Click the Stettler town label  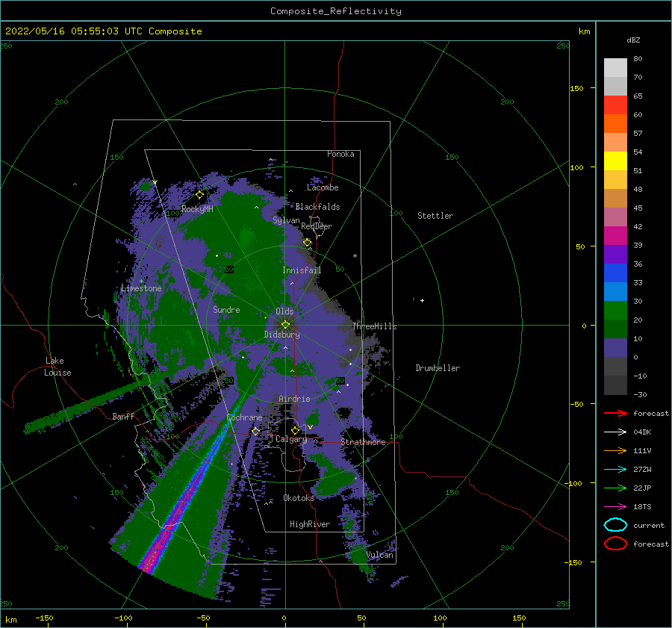435,216
